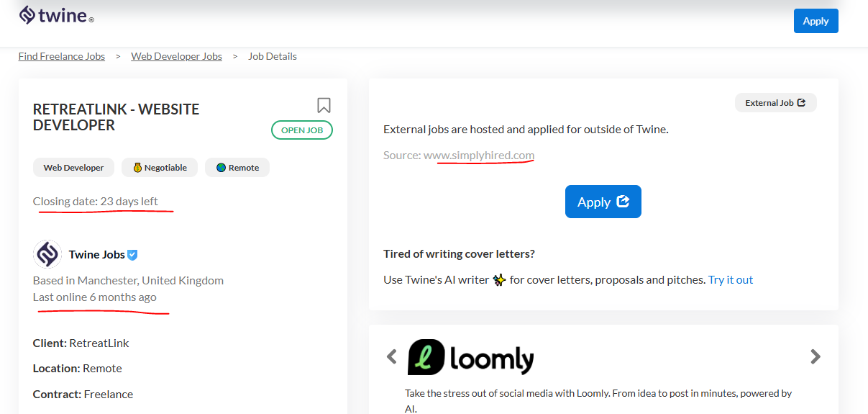Go to previous carousel slide with left chevron

(392, 356)
